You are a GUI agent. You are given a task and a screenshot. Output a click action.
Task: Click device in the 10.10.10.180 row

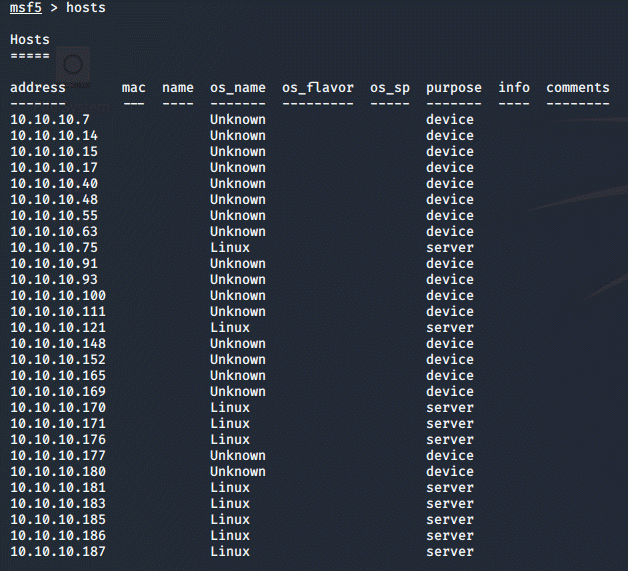click(x=450, y=472)
